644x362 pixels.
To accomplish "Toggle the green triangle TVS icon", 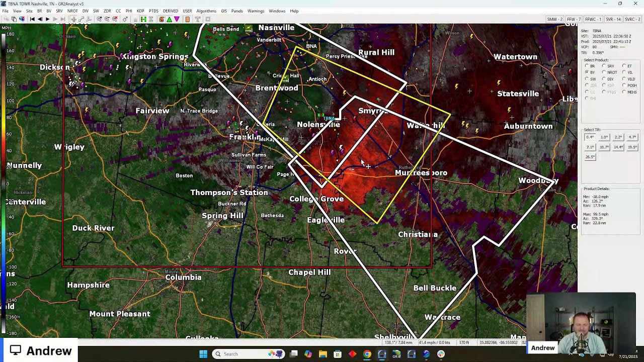I will click(170, 19).
